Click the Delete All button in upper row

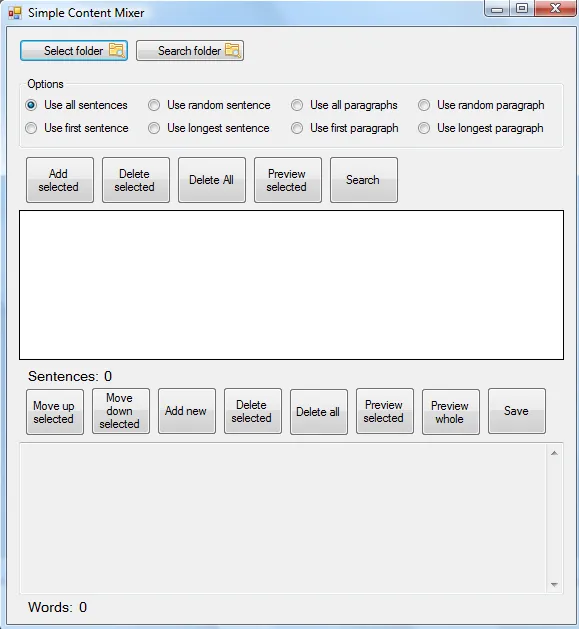point(212,180)
